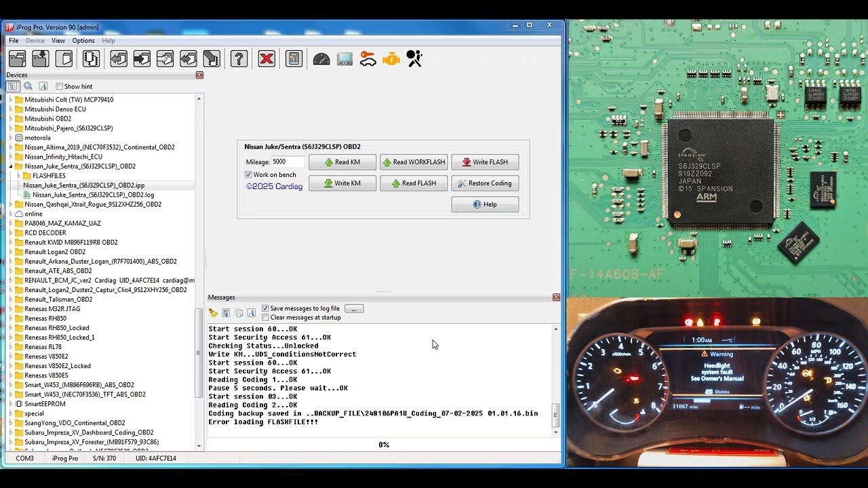Open the question mark help toolbar icon
This screenshot has width=868, height=488.
click(239, 59)
